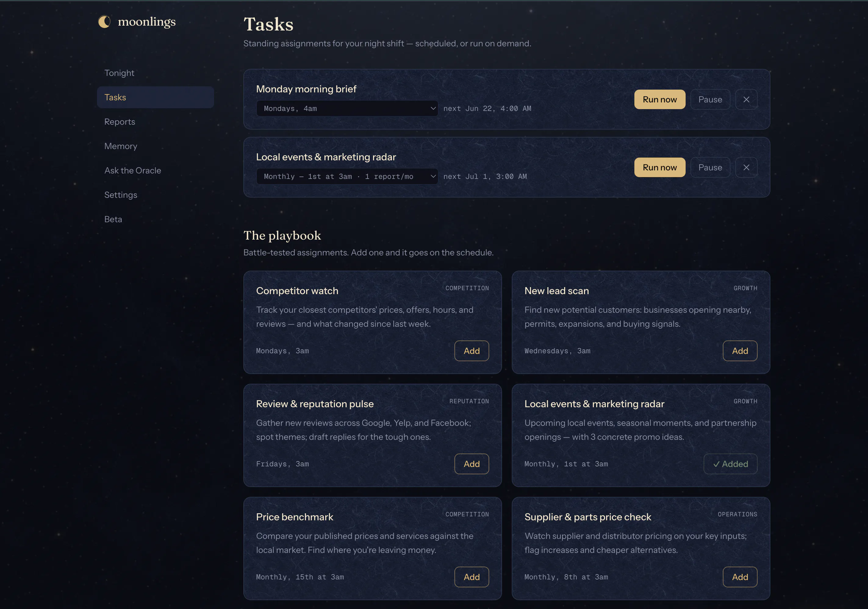Remove Monday morning brief with X icon
The width and height of the screenshot is (868, 609).
746,99
